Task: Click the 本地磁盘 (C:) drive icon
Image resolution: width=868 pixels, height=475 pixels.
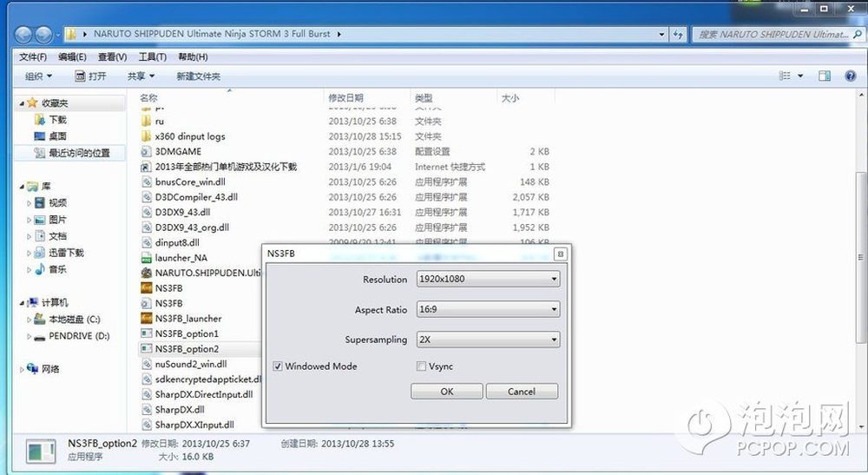Action: coord(40,319)
